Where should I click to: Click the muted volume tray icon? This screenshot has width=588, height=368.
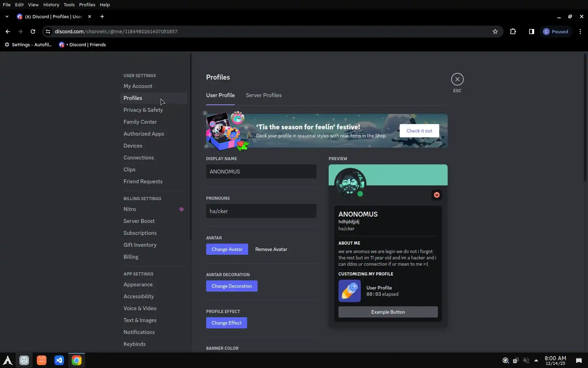click(x=526, y=360)
